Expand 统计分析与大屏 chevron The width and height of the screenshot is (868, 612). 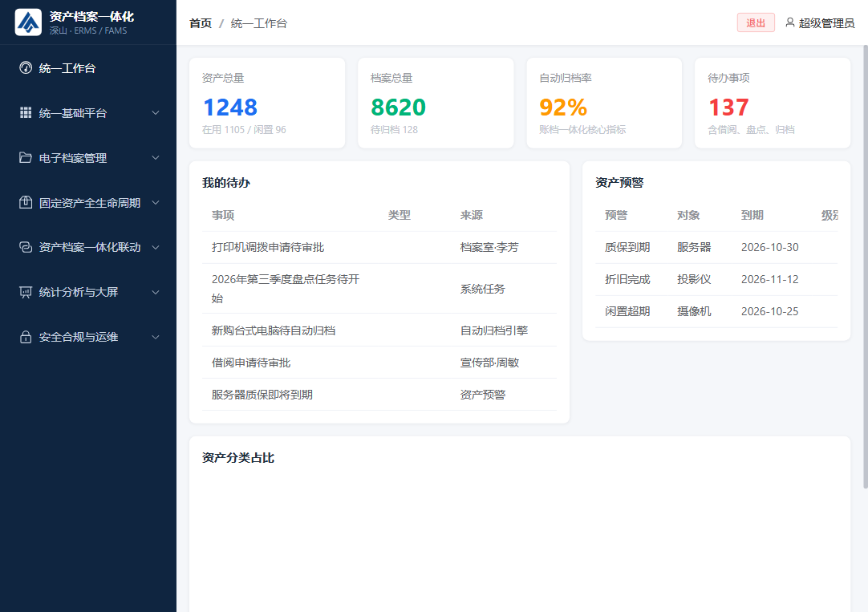(156, 292)
